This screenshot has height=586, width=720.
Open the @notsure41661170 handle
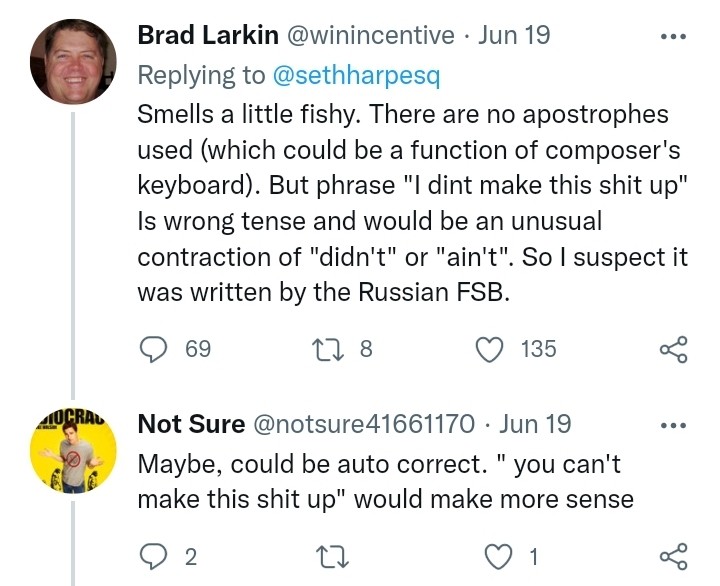click(365, 424)
